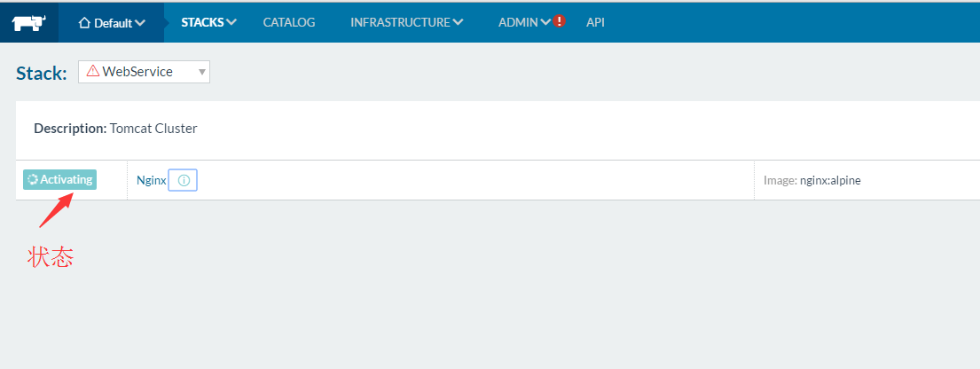This screenshot has height=369, width=980.
Task: Expand the Default environment chevron
Action: (140, 24)
